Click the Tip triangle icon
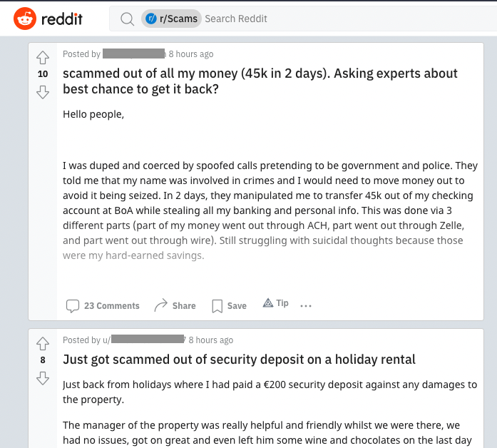This screenshot has width=497, height=448. [x=268, y=303]
